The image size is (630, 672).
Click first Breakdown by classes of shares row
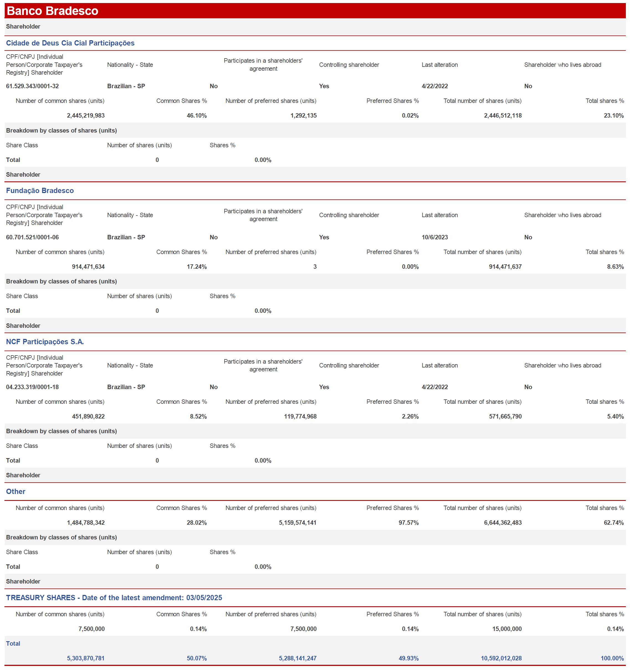click(62, 130)
